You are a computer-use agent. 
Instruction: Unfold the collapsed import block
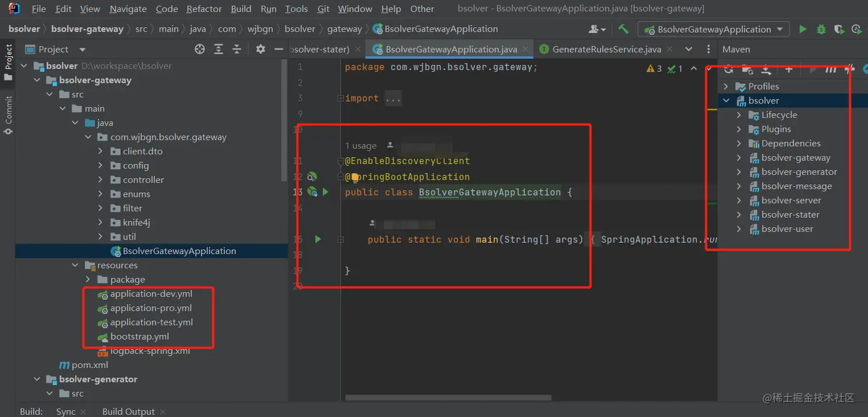tap(340, 98)
